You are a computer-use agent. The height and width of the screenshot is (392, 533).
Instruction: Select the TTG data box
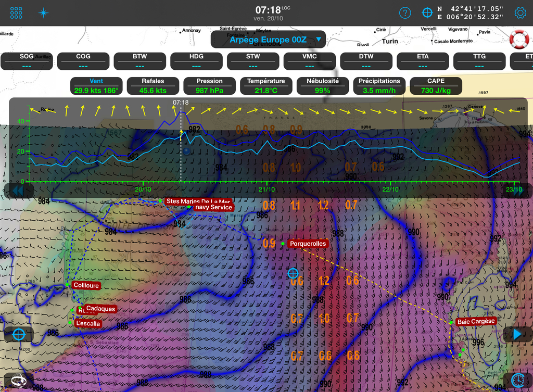(479, 61)
